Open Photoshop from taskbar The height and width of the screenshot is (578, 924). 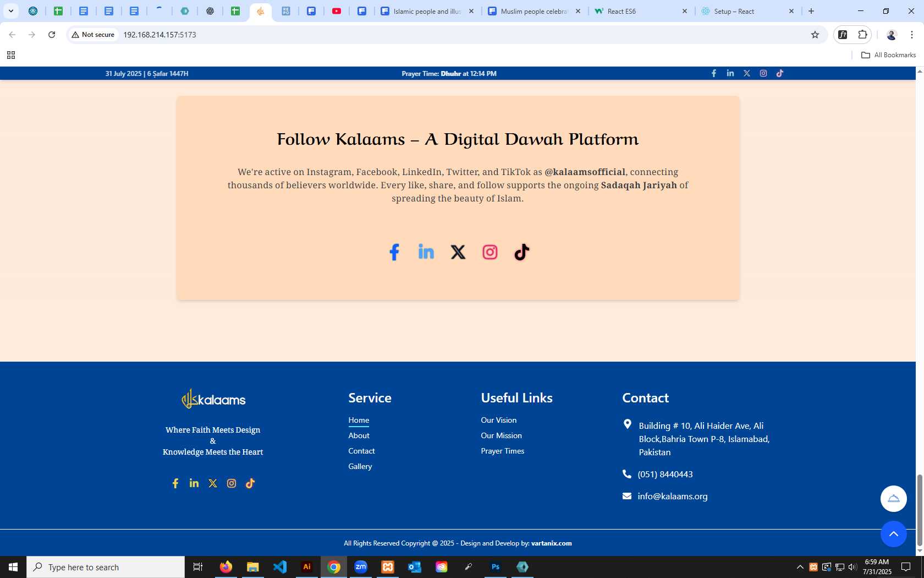pyautogui.click(x=496, y=567)
